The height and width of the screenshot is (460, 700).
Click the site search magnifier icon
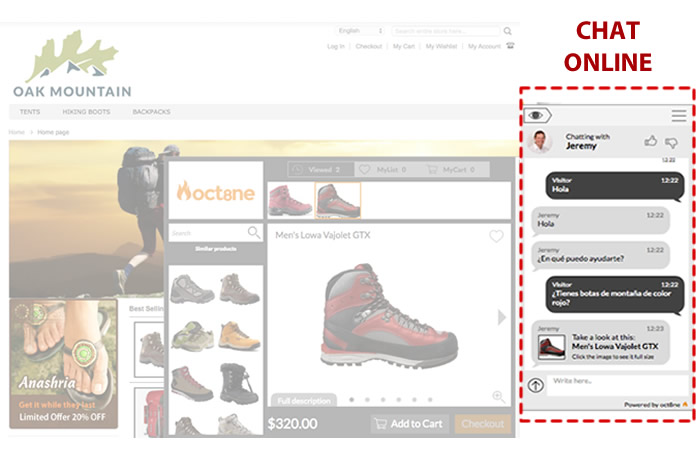click(x=508, y=31)
